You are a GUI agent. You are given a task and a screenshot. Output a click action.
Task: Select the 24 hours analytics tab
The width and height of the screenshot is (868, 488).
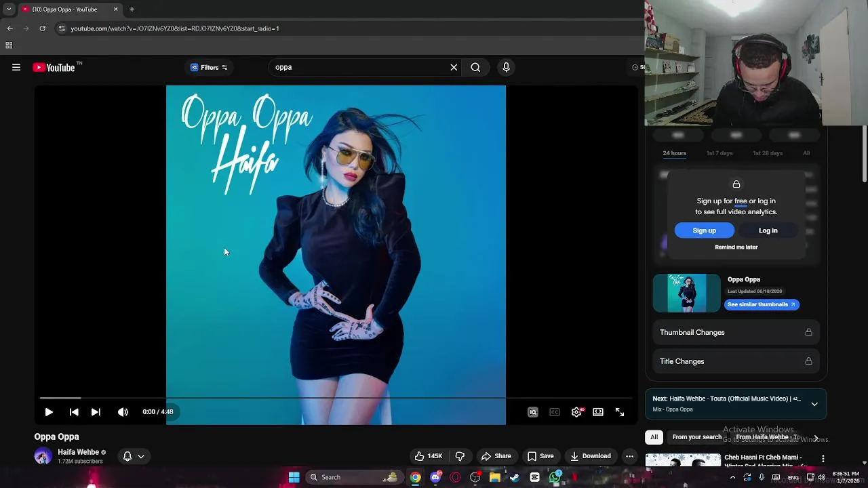pos(675,153)
